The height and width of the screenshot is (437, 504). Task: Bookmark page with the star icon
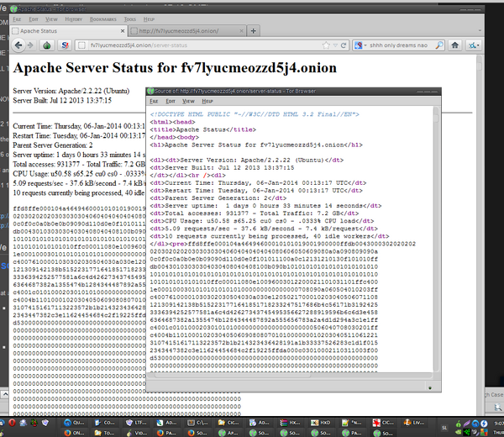[x=326, y=45]
